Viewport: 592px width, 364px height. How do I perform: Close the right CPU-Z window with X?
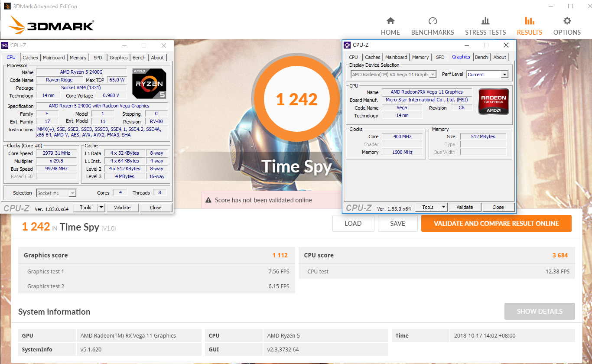[506, 45]
